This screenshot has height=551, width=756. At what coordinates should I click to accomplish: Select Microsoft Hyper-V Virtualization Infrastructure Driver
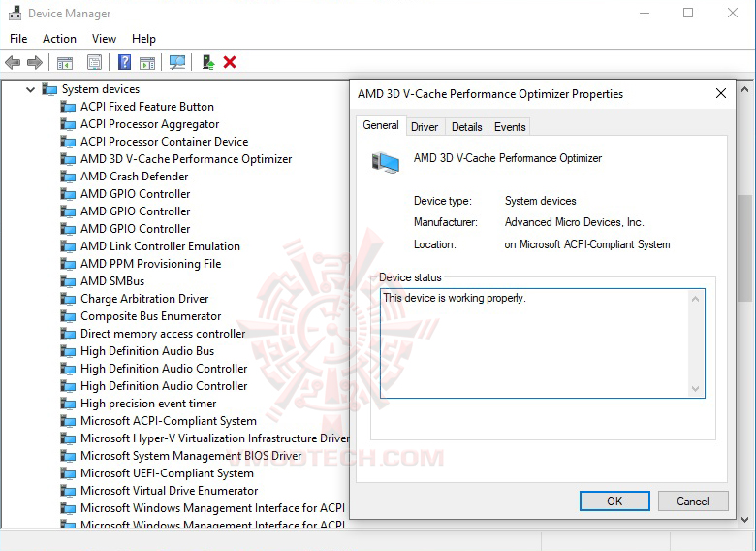coord(214,438)
